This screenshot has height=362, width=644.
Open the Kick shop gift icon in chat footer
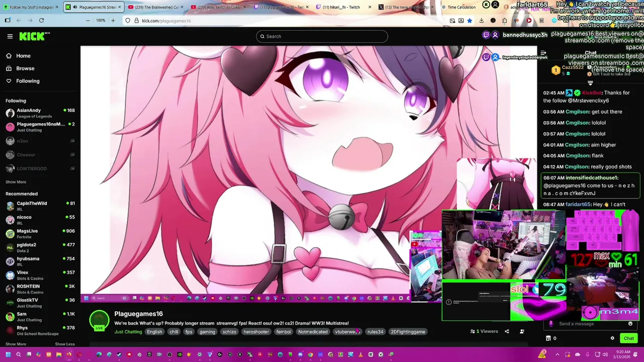548,338
